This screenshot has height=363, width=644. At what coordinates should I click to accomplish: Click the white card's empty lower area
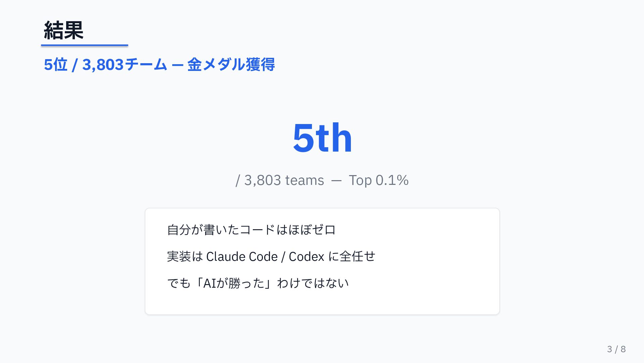tap(322, 303)
